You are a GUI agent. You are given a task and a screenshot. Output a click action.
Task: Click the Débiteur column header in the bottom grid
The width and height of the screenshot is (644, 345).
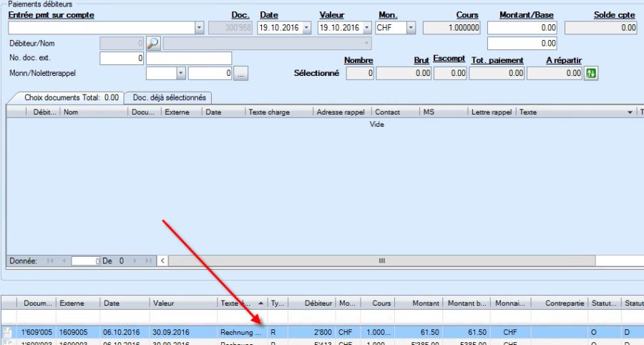(x=311, y=303)
